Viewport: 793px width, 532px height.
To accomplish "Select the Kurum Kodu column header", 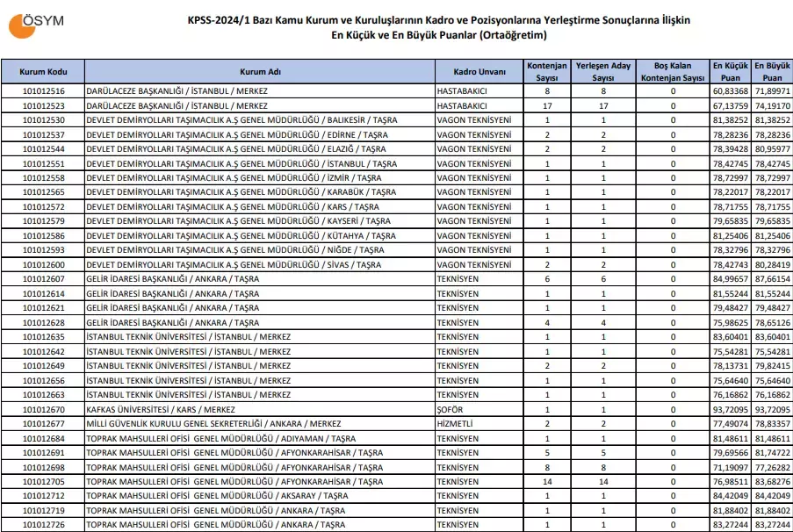I will point(42,71).
